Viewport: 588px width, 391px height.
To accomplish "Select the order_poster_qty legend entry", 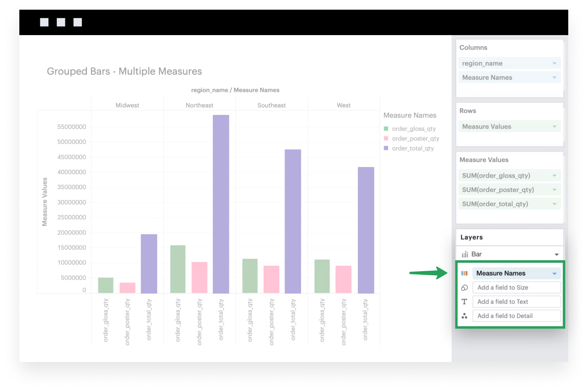I will coord(415,138).
